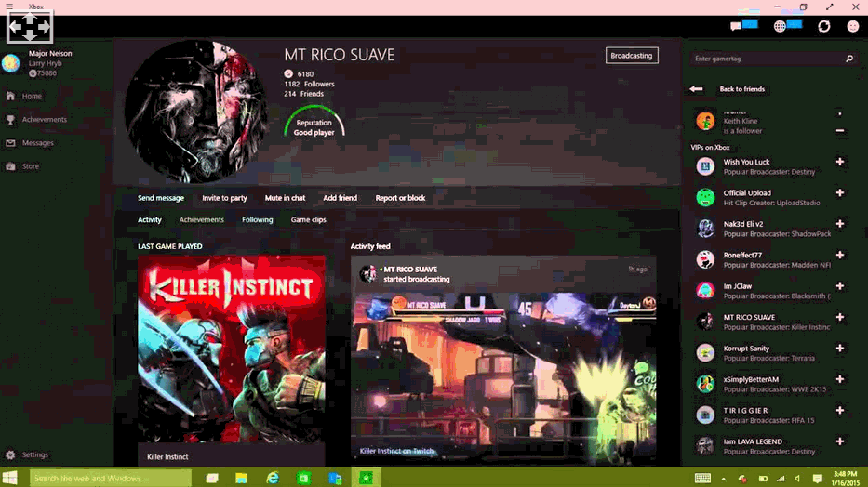This screenshot has height=487, width=868.
Task: Add Official Upload with the plus icon
Action: (840, 192)
